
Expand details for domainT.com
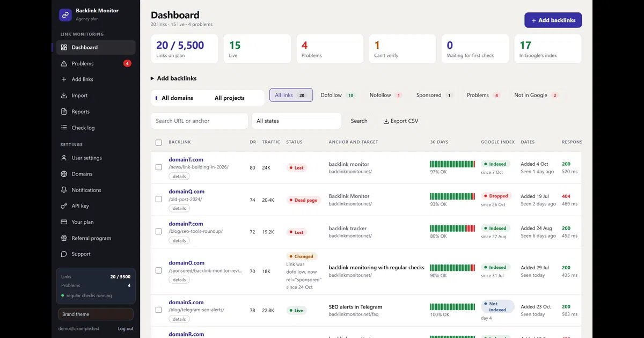(179, 176)
